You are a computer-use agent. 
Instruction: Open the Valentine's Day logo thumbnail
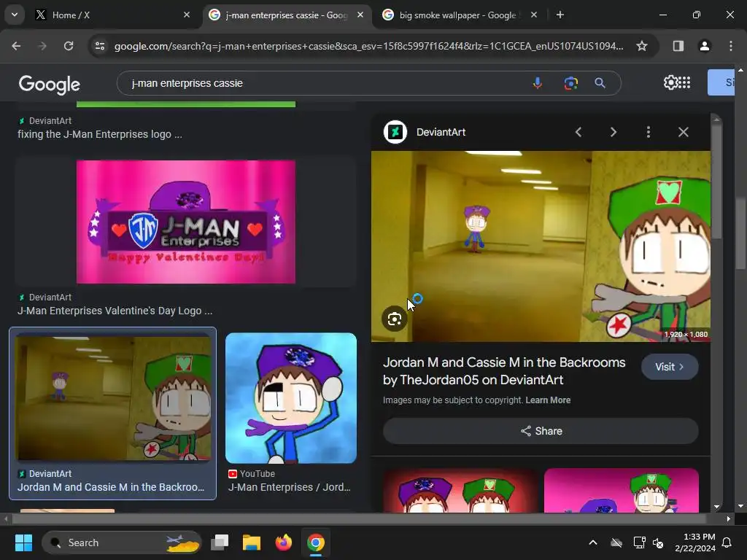click(x=186, y=222)
